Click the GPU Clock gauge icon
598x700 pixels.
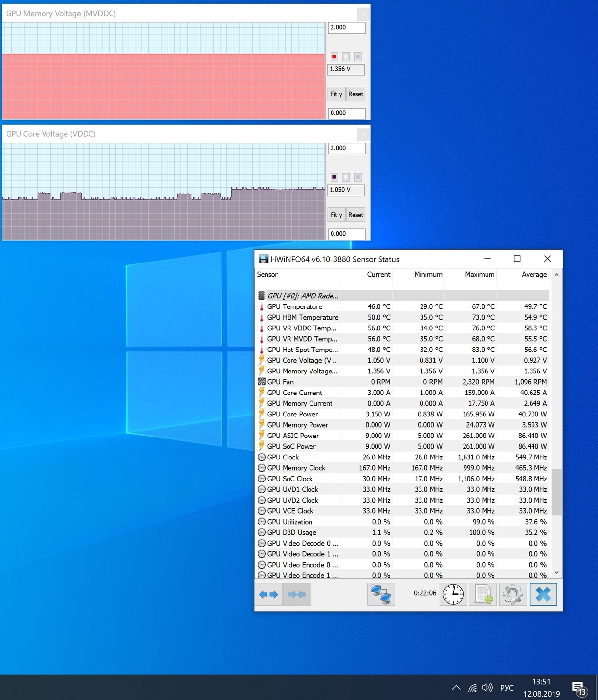pos(262,457)
